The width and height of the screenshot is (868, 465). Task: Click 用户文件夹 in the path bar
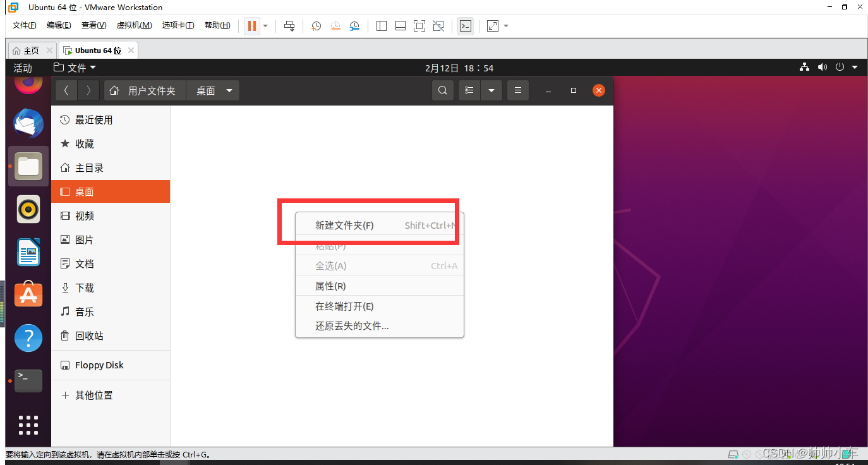144,90
